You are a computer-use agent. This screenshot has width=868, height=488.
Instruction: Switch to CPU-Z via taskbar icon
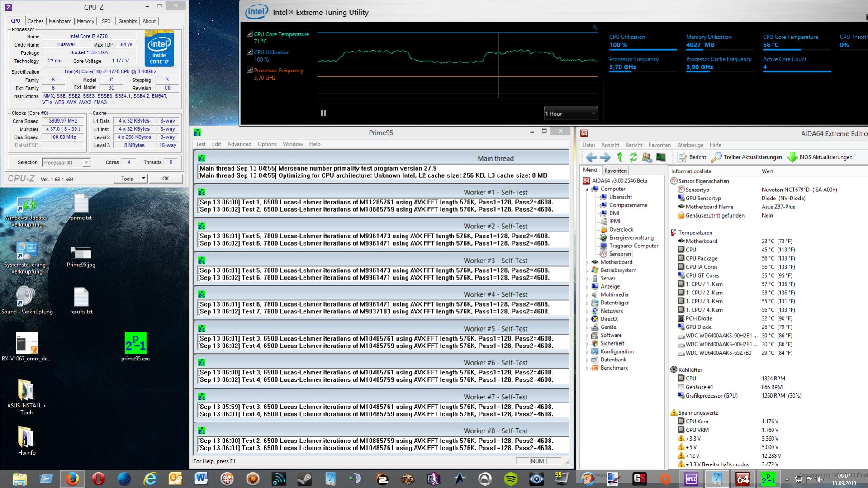(691, 479)
